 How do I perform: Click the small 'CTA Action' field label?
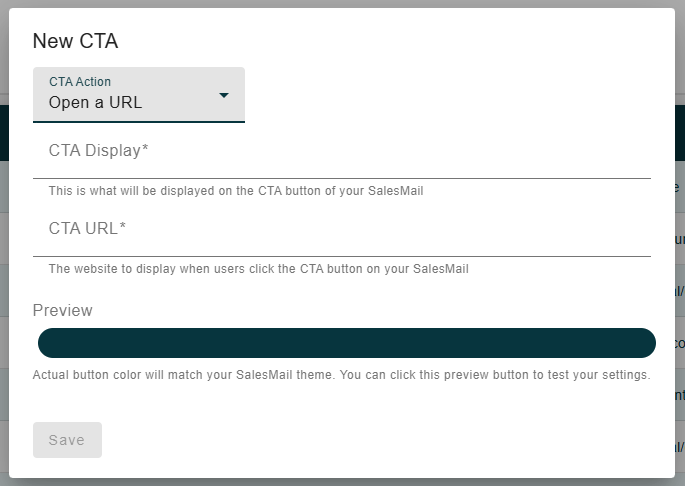tap(80, 82)
